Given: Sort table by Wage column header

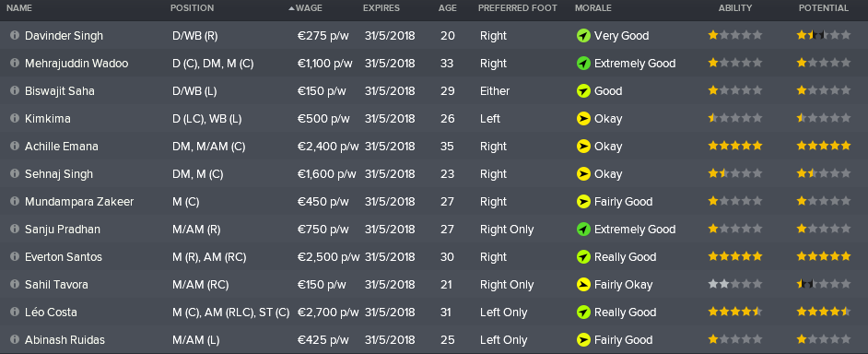Looking at the screenshot, I should (x=309, y=8).
